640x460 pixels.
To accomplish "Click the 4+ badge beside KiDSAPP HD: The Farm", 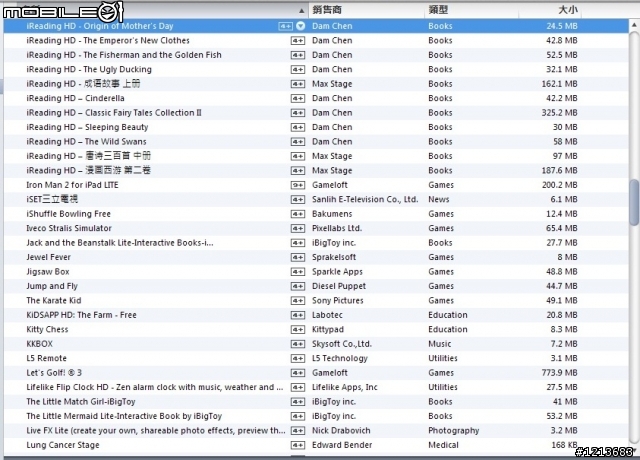I will coord(298,316).
